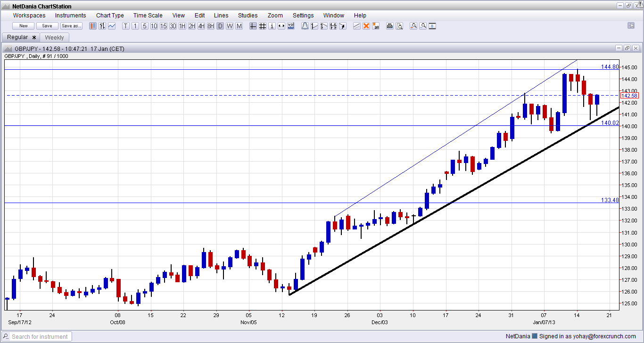Open the Zoom menu
The height and width of the screenshot is (343, 644).
274,16
